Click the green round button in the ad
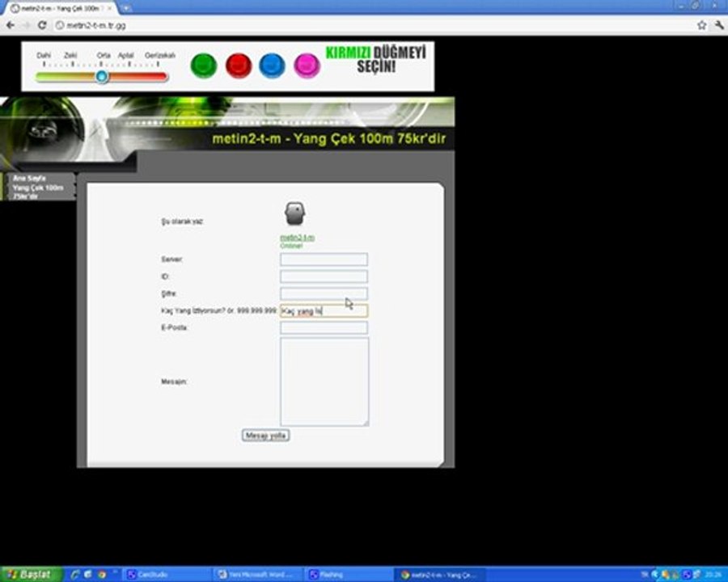 (x=203, y=66)
